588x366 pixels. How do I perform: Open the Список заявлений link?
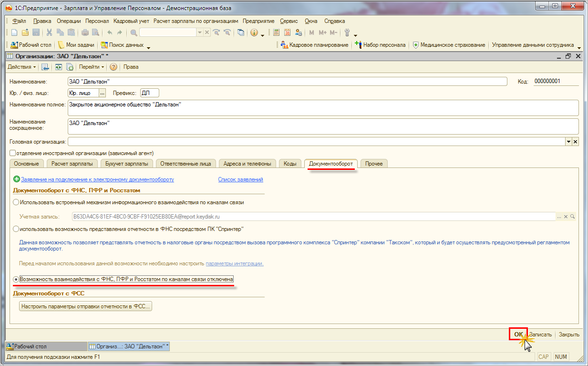coord(240,179)
